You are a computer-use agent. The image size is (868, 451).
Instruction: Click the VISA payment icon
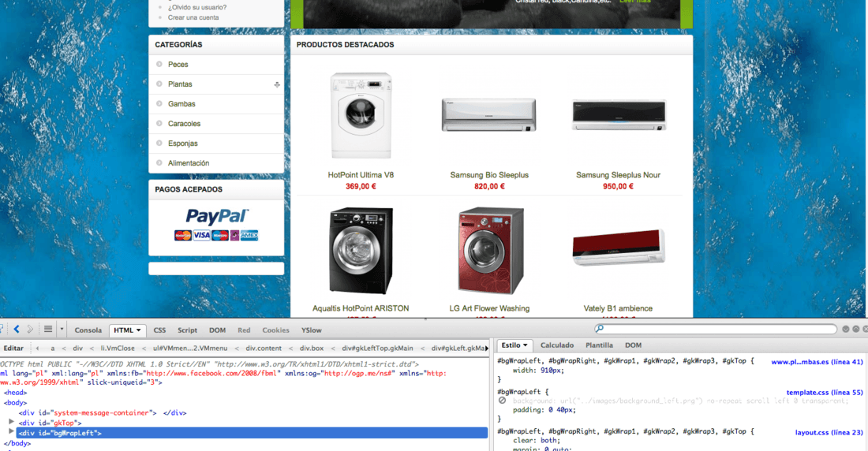click(x=201, y=235)
